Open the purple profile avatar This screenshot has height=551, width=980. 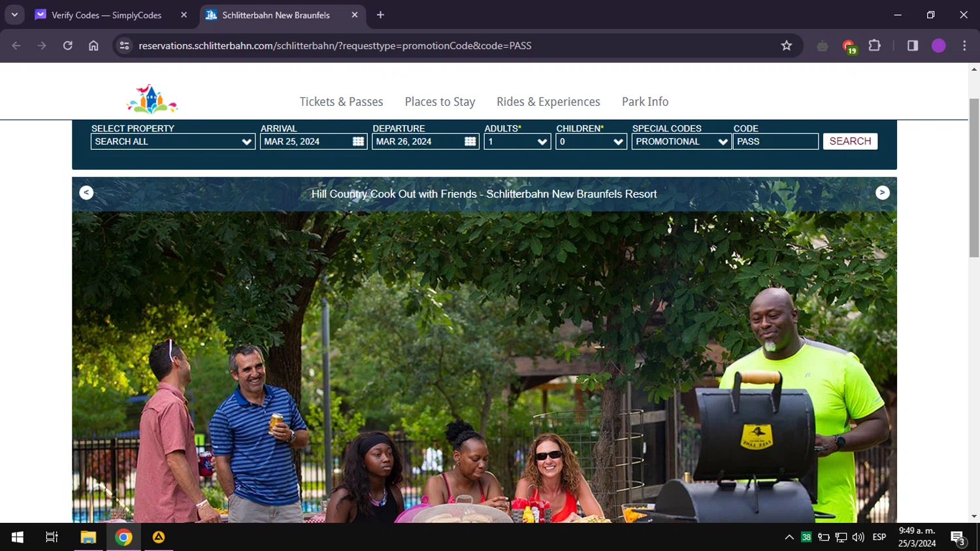tap(939, 46)
